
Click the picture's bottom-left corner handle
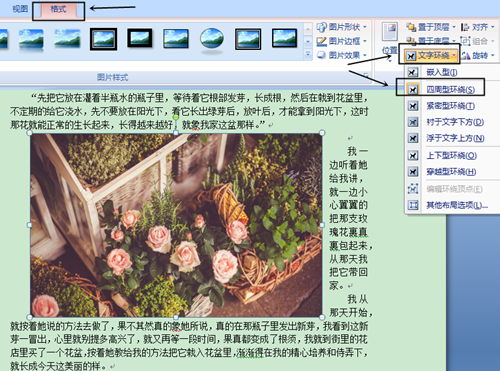pyautogui.click(x=30, y=317)
